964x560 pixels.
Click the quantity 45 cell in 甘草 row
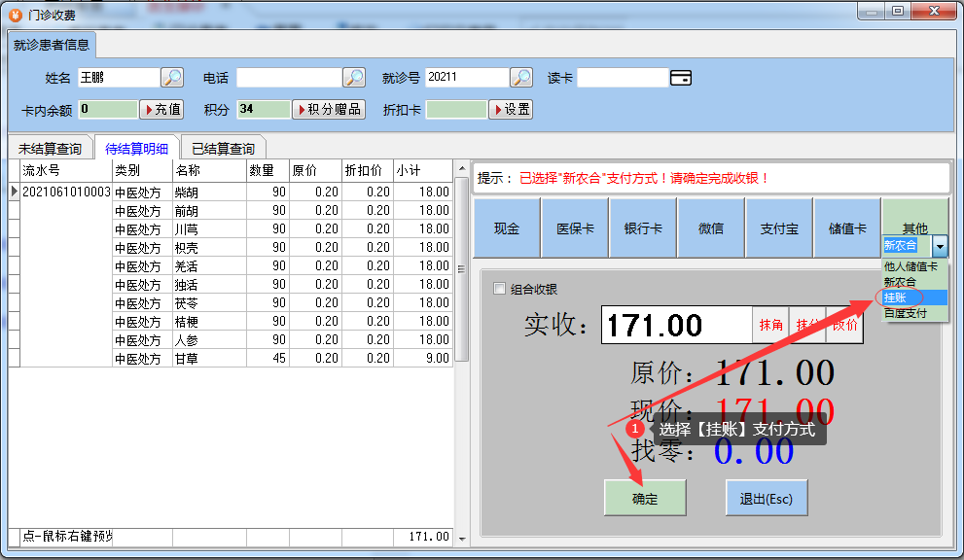pos(268,358)
